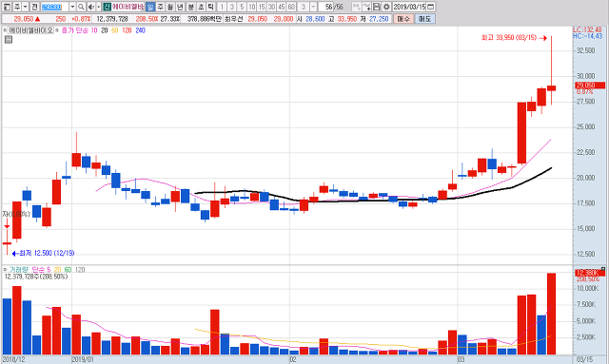Switch to 주 weekly chart period

[x=161, y=7]
